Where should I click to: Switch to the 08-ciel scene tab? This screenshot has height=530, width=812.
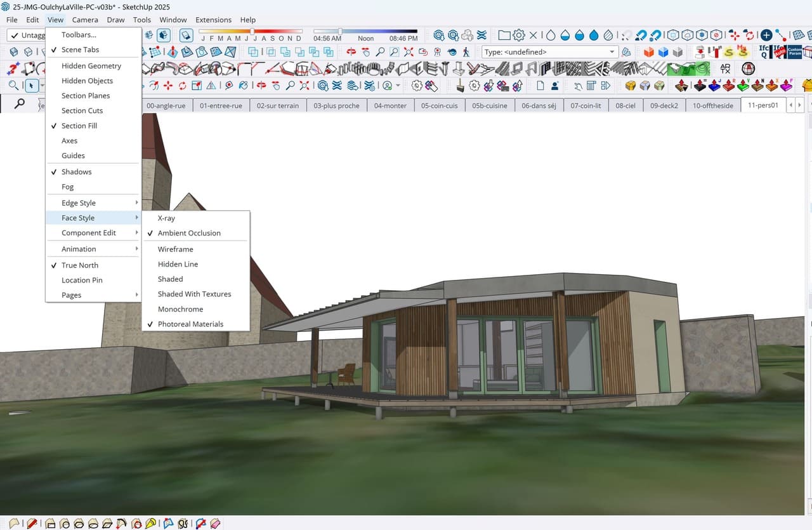(625, 105)
